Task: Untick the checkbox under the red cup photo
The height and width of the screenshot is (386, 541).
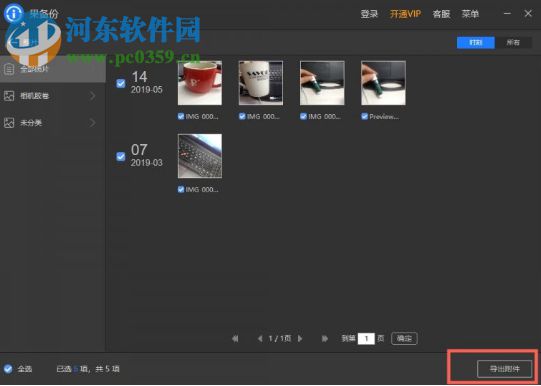Action: 181,116
